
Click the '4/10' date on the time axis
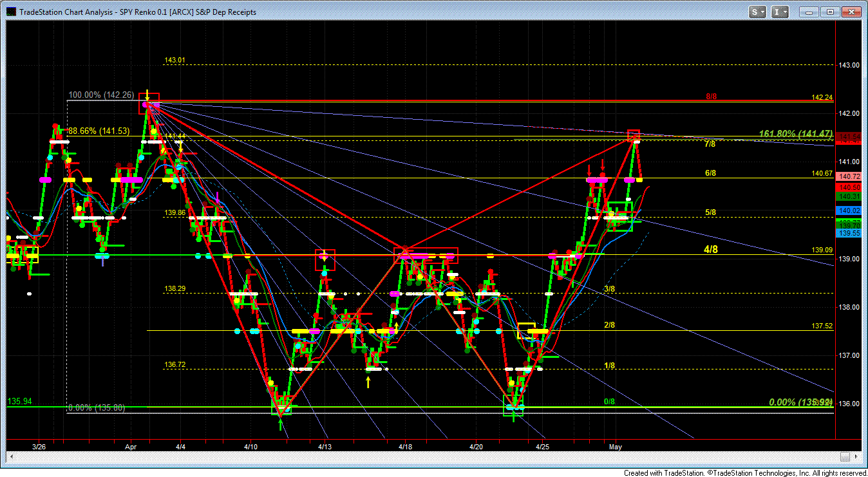(x=251, y=446)
